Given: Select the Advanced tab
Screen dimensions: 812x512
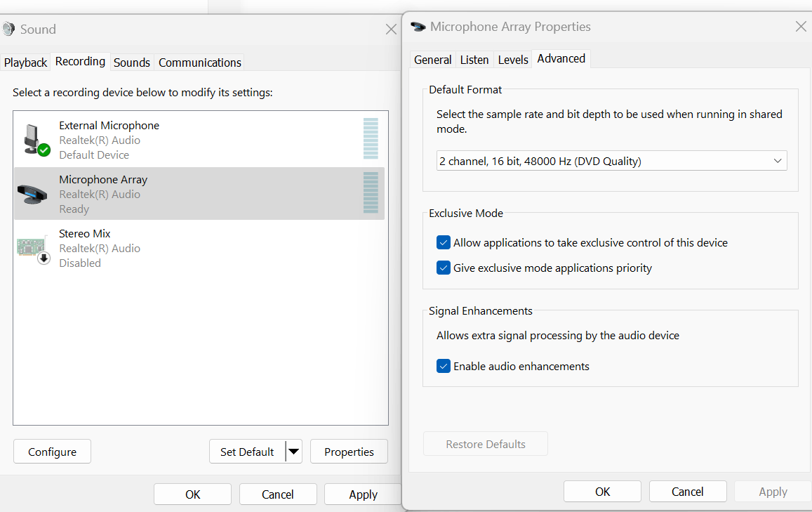Looking at the screenshot, I should click(x=561, y=58).
